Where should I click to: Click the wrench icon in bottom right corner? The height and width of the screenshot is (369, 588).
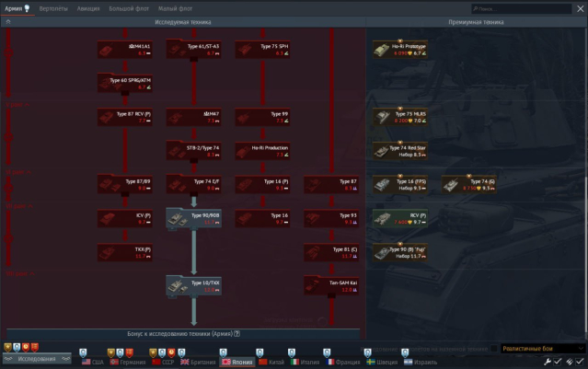[x=547, y=362]
